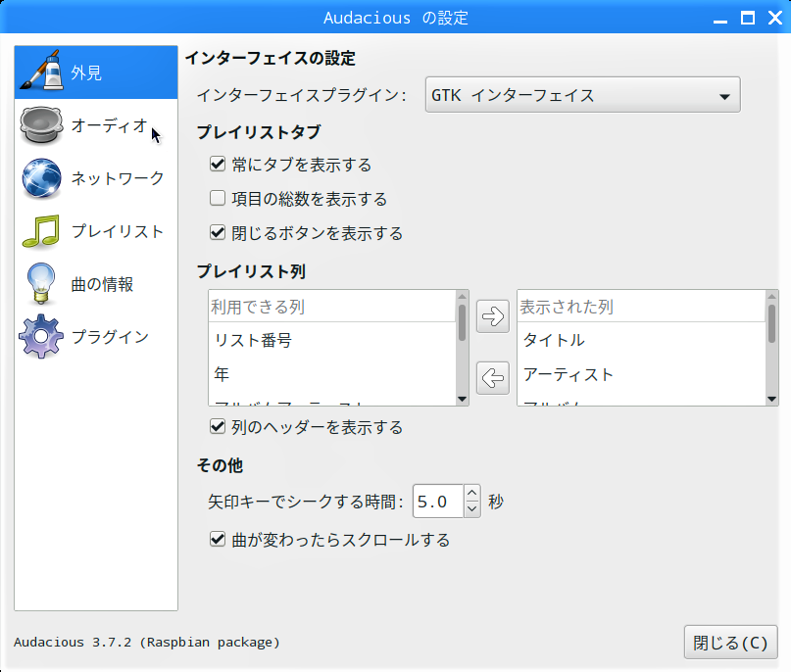791x672 pixels.
Task: Select リスト番号 in available columns
Action: [x=332, y=340]
